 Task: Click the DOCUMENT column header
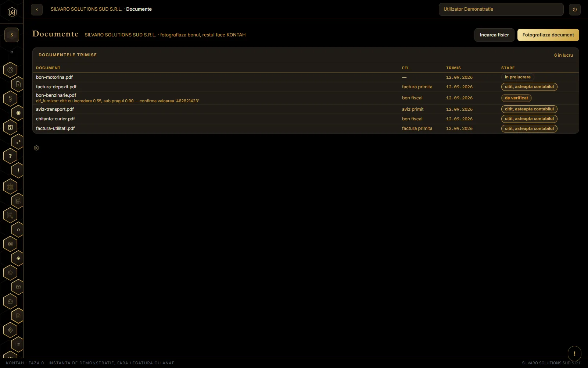48,68
